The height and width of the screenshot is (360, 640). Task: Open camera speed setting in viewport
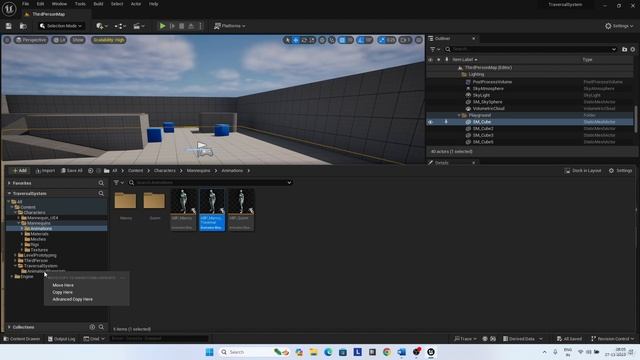[405, 40]
